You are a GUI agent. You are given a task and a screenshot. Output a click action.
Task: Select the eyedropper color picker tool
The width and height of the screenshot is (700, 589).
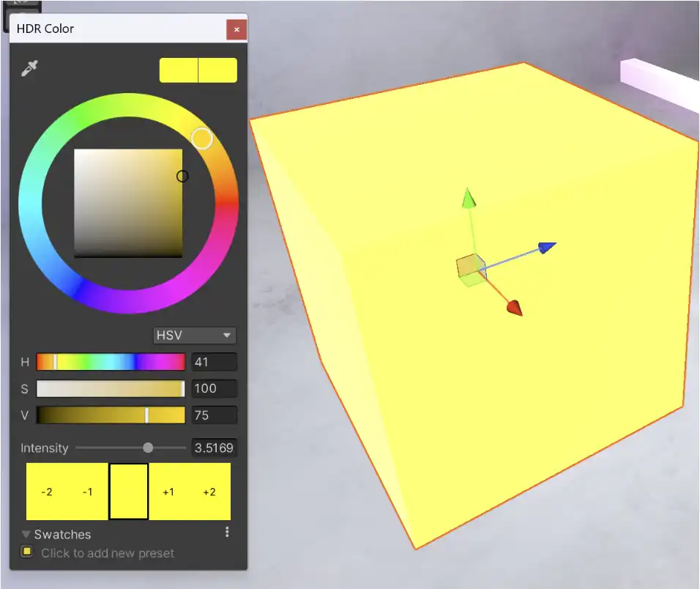tap(29, 68)
